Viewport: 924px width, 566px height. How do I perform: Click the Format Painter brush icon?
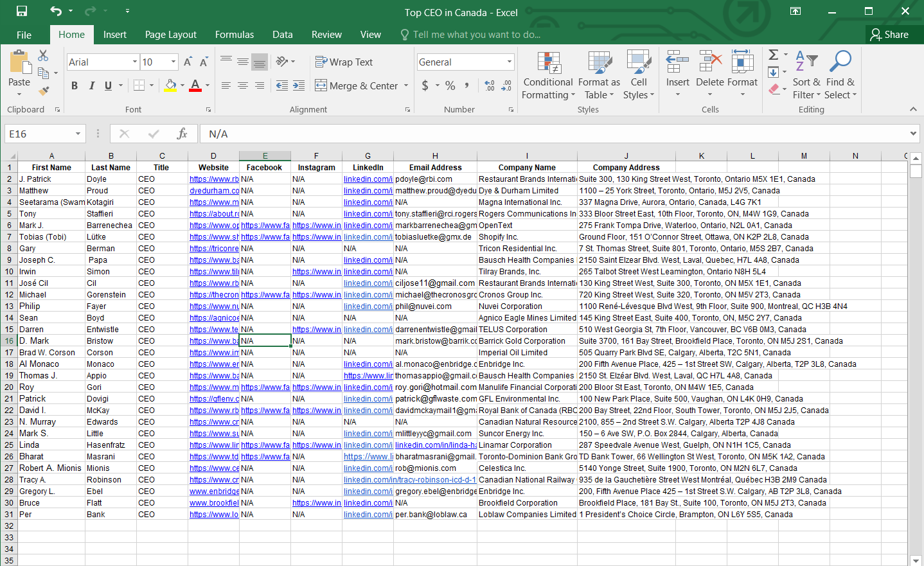click(44, 91)
